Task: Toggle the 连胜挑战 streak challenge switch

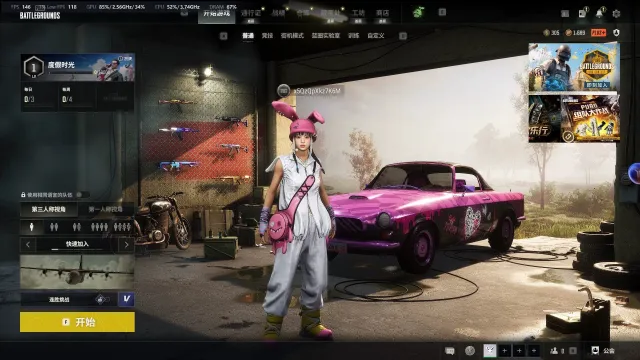Action: [x=102, y=299]
